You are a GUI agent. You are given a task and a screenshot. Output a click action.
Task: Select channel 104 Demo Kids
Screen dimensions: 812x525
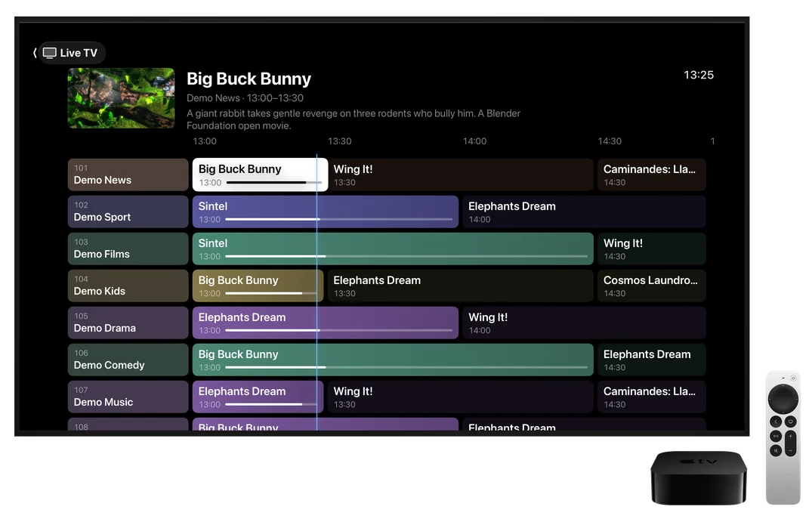pos(128,286)
